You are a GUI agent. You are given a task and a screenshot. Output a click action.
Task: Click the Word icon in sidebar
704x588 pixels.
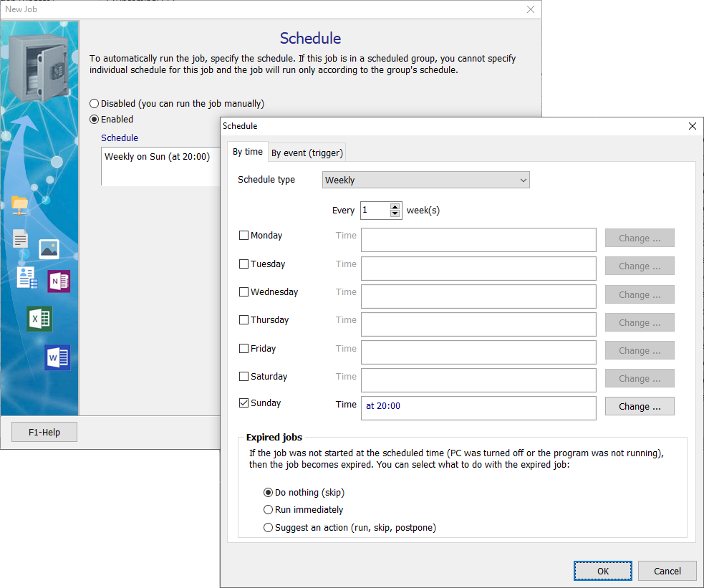click(57, 357)
